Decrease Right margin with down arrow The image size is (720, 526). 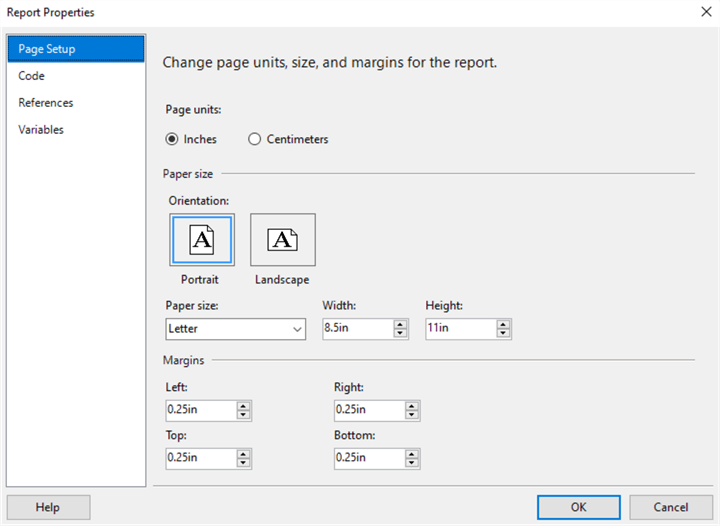point(412,415)
